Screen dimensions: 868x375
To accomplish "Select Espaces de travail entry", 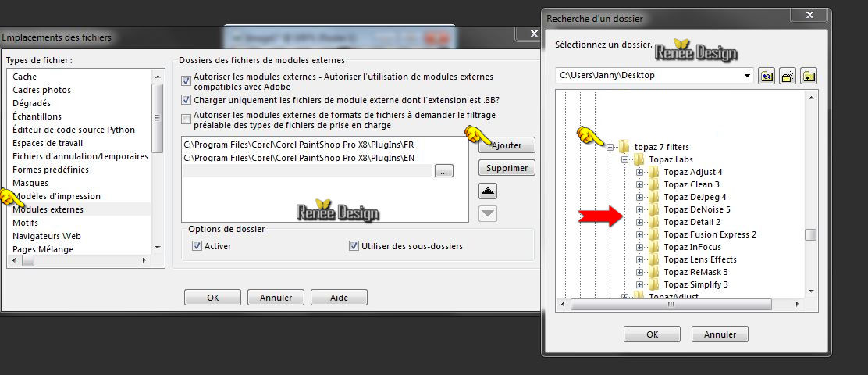I will tap(48, 143).
